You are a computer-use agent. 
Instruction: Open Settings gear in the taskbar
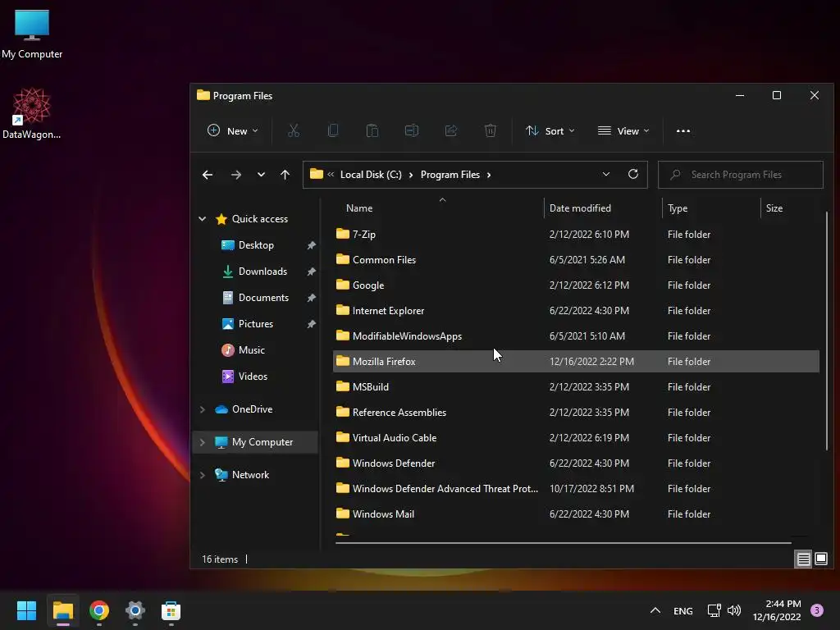[x=135, y=610]
